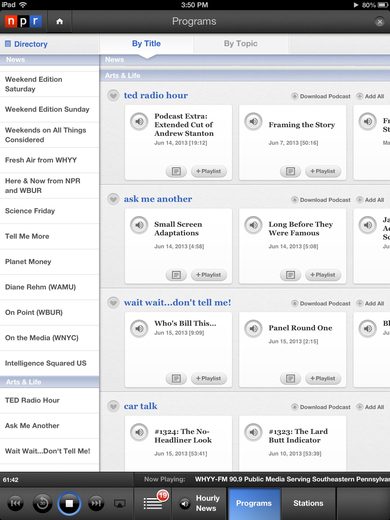The height and width of the screenshot is (520, 390).
Task: Download the car talk podcast
Action: tap(321, 407)
